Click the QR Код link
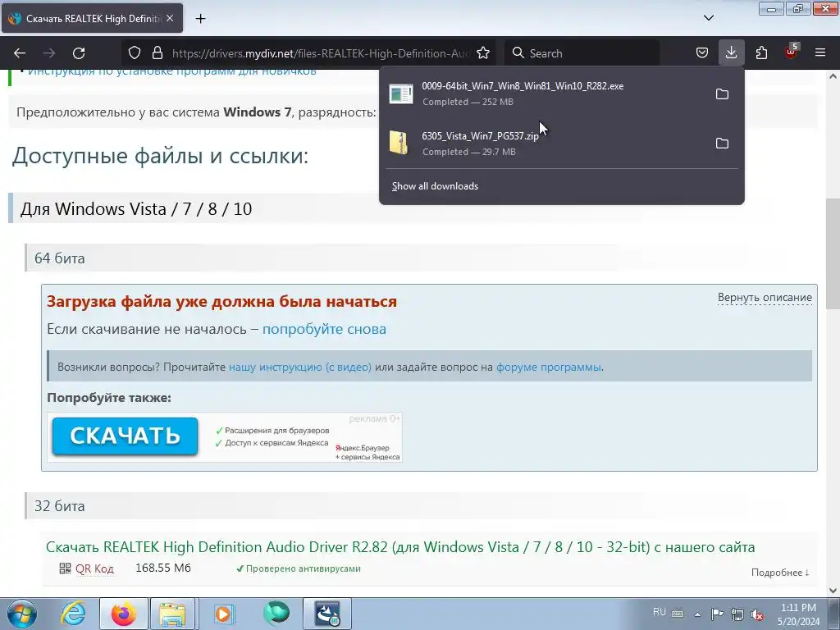This screenshot has height=630, width=840. pyautogui.click(x=94, y=568)
